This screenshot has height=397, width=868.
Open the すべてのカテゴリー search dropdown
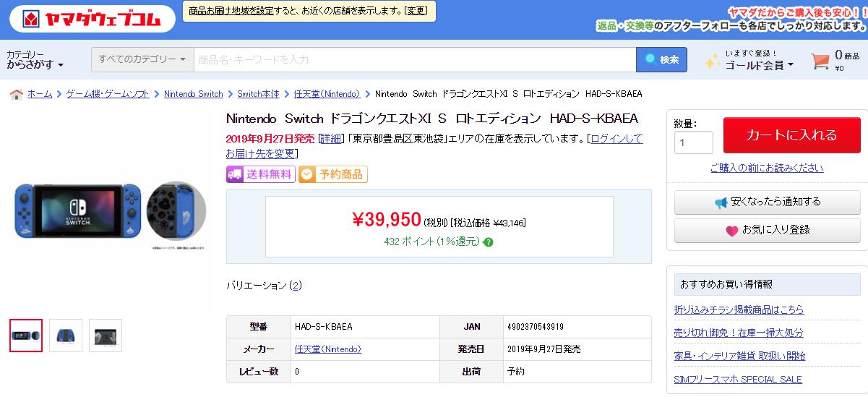142,59
